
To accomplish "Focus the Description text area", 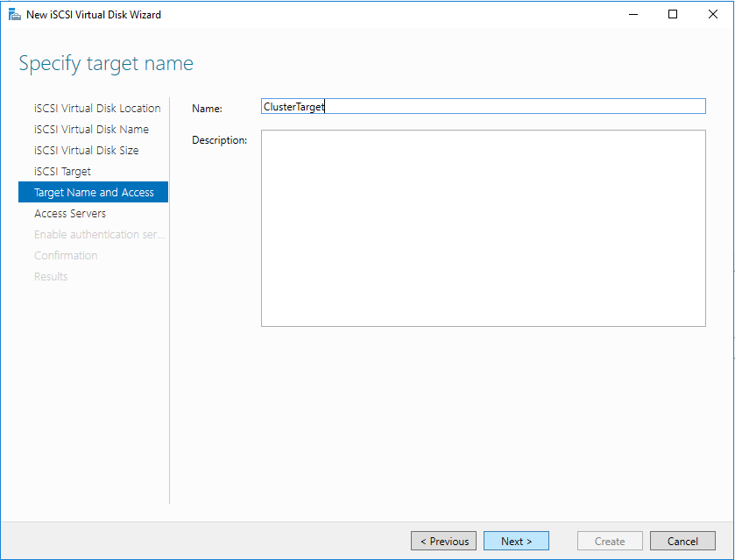I will (x=483, y=228).
